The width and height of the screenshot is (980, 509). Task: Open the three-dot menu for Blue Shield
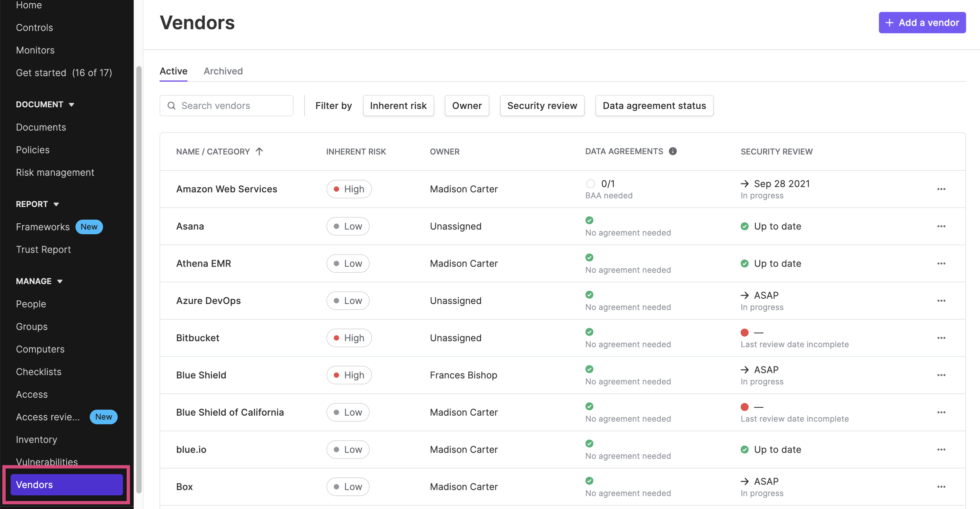click(941, 375)
